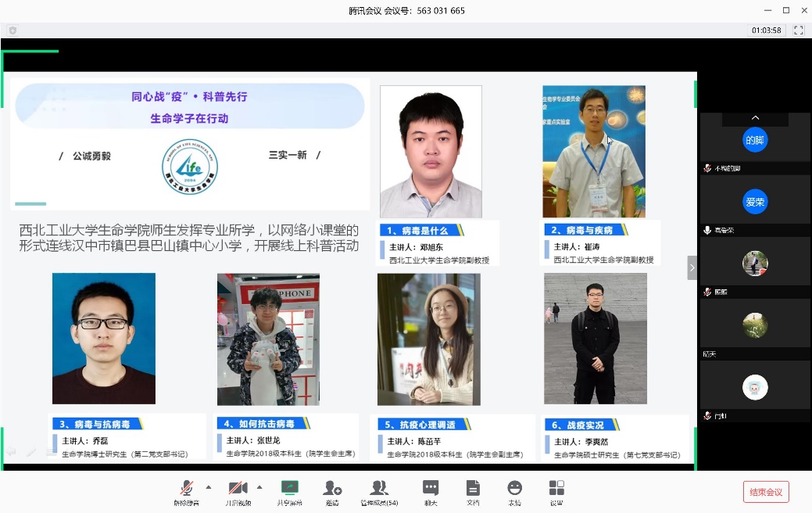Click the meeting timer 01:03:58
Viewport: 812px width, 513px height.
[766, 30]
